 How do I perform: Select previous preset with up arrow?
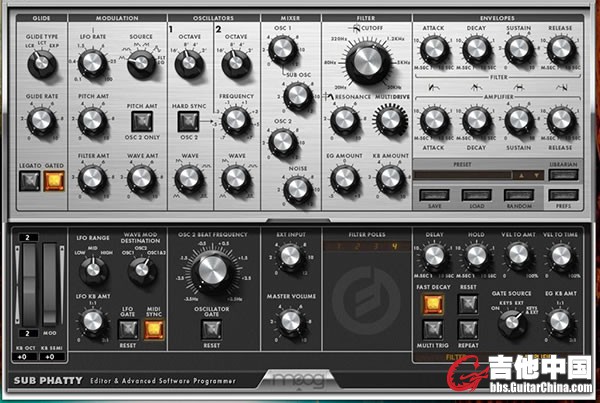click(521, 175)
